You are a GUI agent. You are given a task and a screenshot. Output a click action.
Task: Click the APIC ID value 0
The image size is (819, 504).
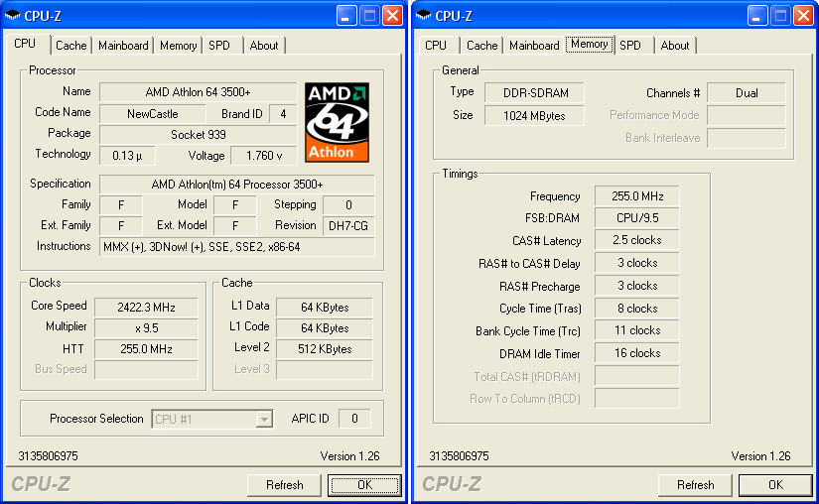pos(354,419)
